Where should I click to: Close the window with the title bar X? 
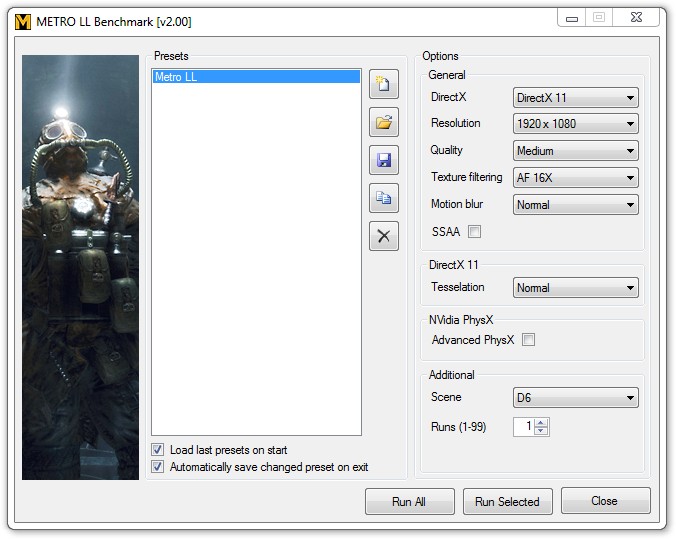636,18
